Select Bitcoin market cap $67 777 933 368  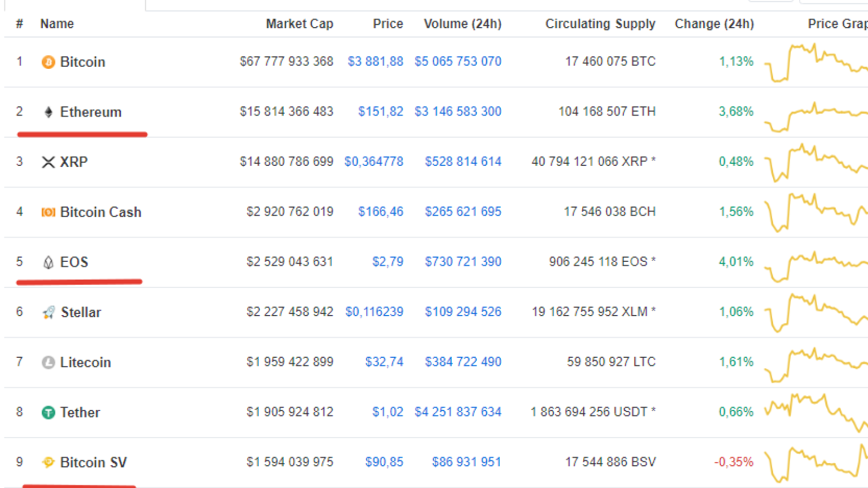(x=286, y=62)
